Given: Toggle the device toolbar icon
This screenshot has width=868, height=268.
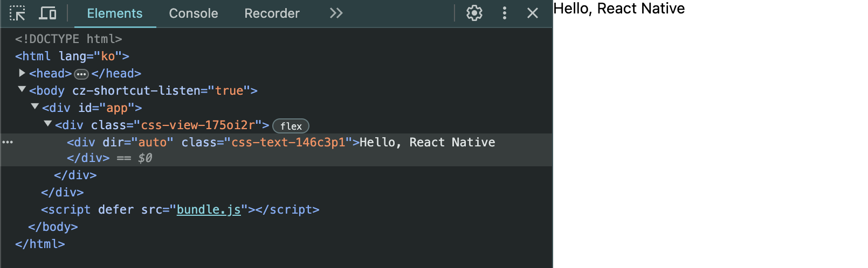Looking at the screenshot, I should [x=47, y=13].
